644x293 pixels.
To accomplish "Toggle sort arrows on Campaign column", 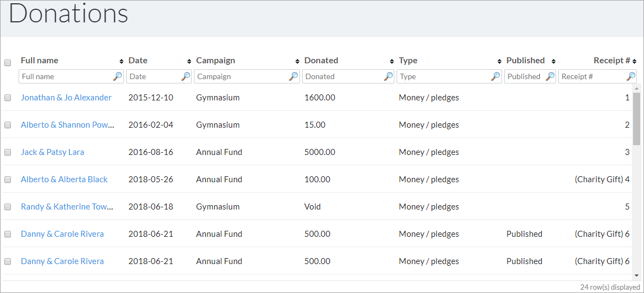I will pos(297,61).
